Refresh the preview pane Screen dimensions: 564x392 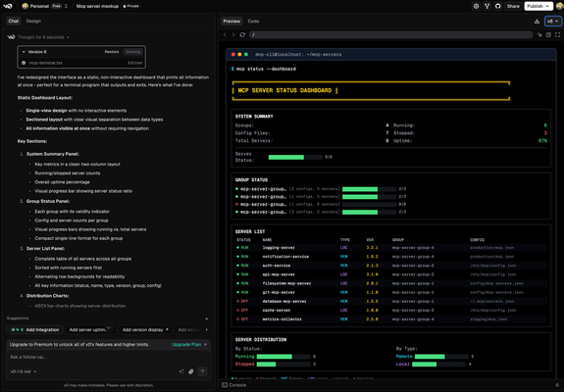tap(242, 35)
